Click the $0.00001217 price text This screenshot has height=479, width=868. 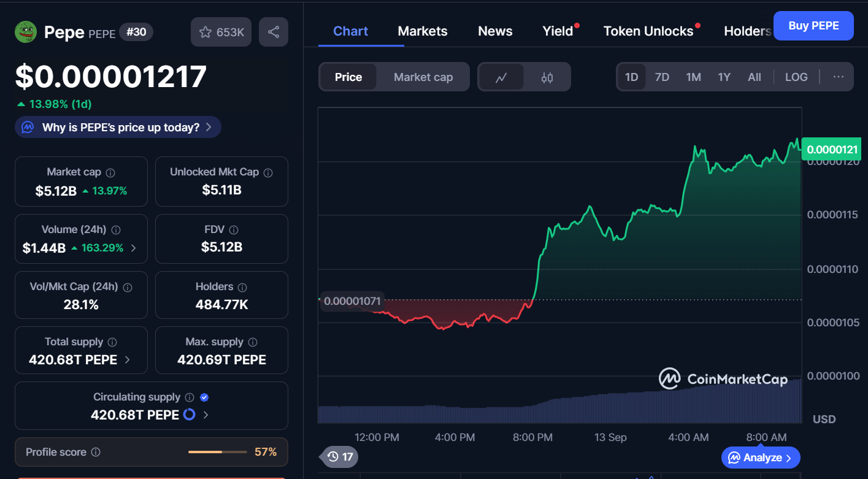tap(111, 77)
